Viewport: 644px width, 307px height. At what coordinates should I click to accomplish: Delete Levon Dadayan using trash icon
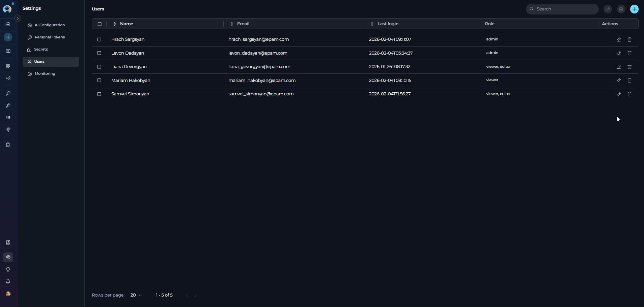[x=629, y=53]
